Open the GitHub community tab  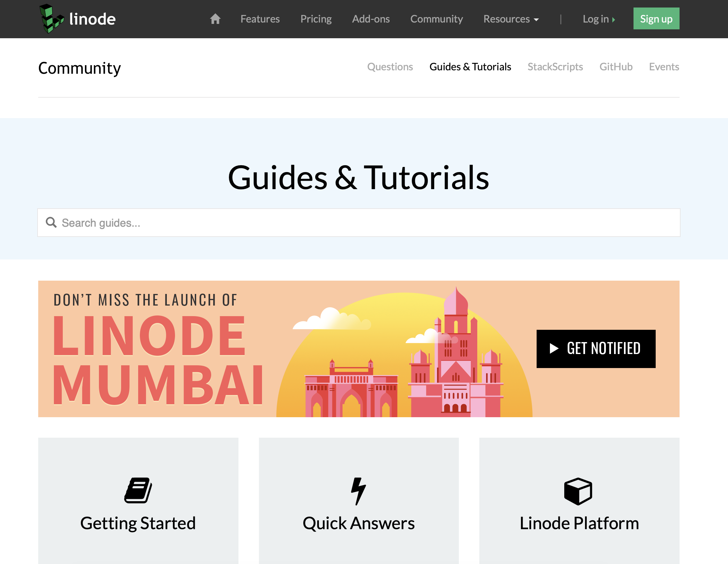tap(616, 67)
